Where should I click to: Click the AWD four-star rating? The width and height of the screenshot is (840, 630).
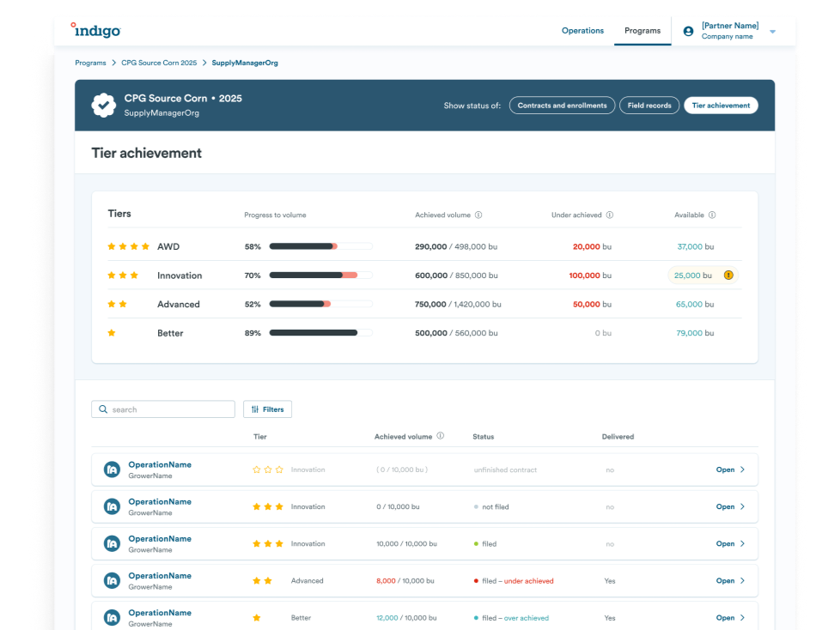[x=129, y=246]
